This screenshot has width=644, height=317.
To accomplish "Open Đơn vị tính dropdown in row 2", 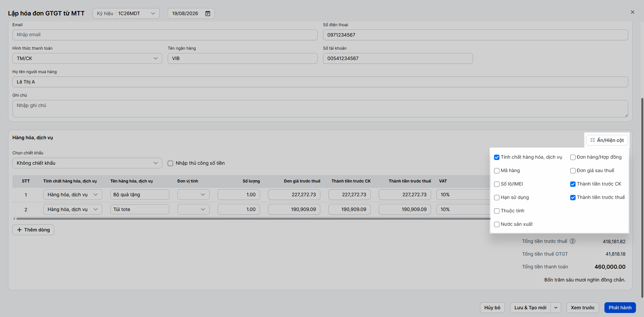I will pyautogui.click(x=194, y=209).
